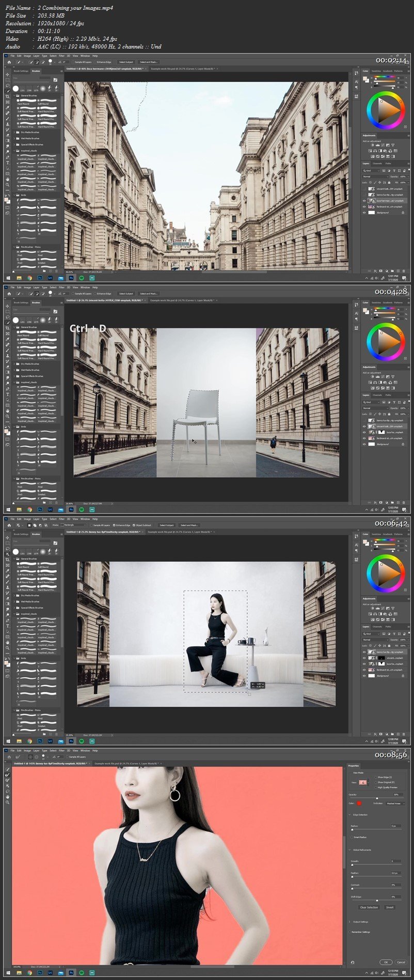Collapse Global Refinements section in 00:08:56 frame
The width and height of the screenshot is (414, 980).
[349, 850]
